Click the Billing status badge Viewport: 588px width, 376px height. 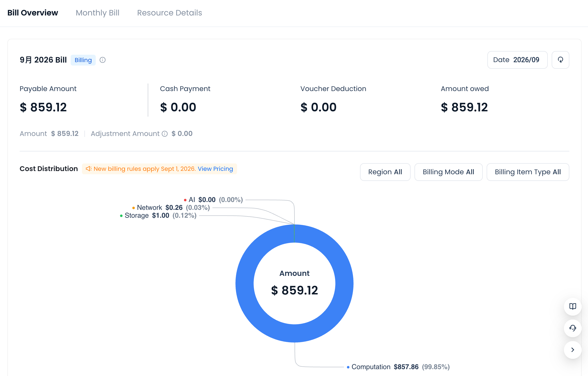83,60
